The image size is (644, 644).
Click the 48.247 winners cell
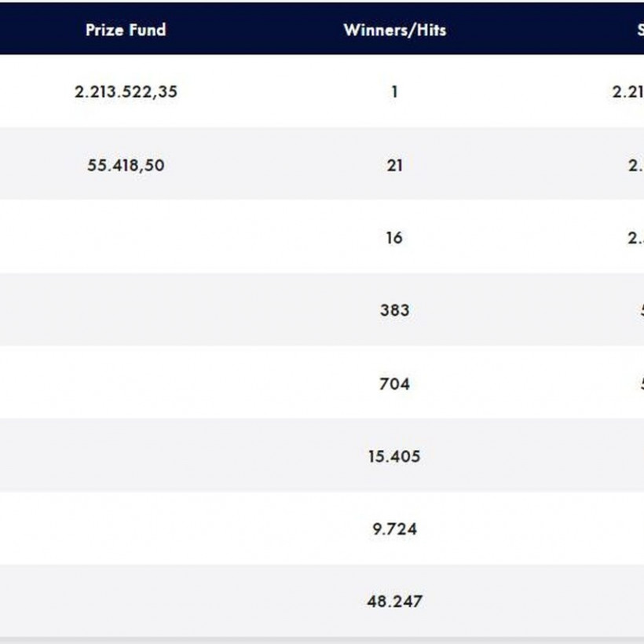point(394,601)
